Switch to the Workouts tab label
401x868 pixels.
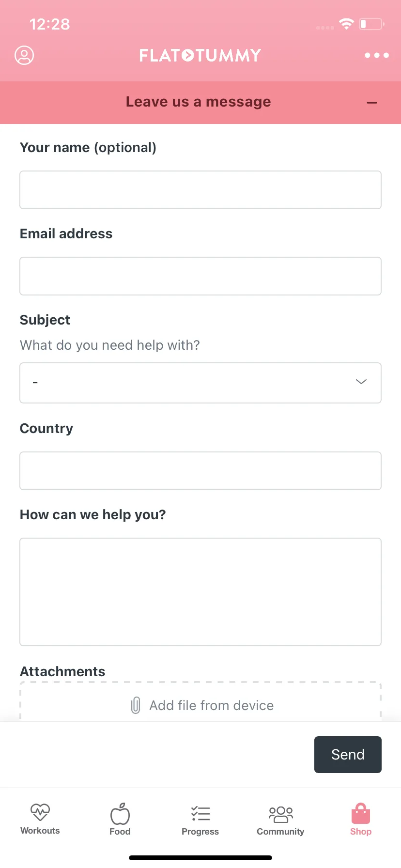point(40,831)
